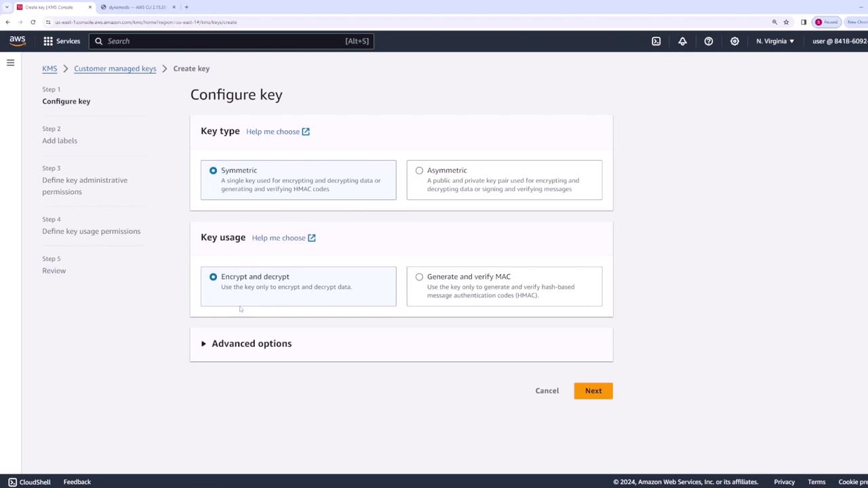The height and width of the screenshot is (488, 868).
Task: Switch to the AWS CLI browser tab
Action: pyautogui.click(x=138, y=7)
